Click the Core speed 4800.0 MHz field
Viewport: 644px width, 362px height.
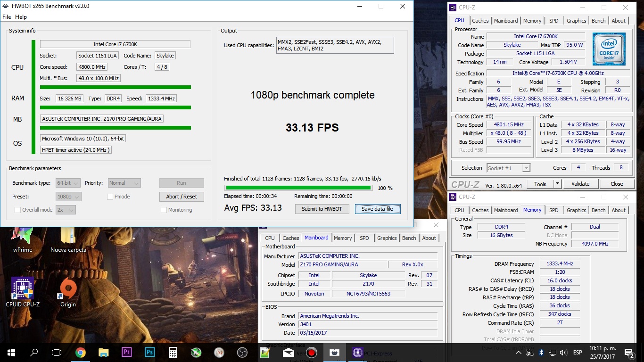[x=92, y=67]
